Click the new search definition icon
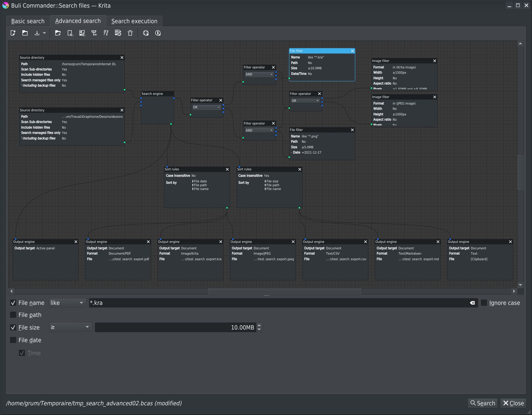This screenshot has width=532, height=415. (x=13, y=33)
